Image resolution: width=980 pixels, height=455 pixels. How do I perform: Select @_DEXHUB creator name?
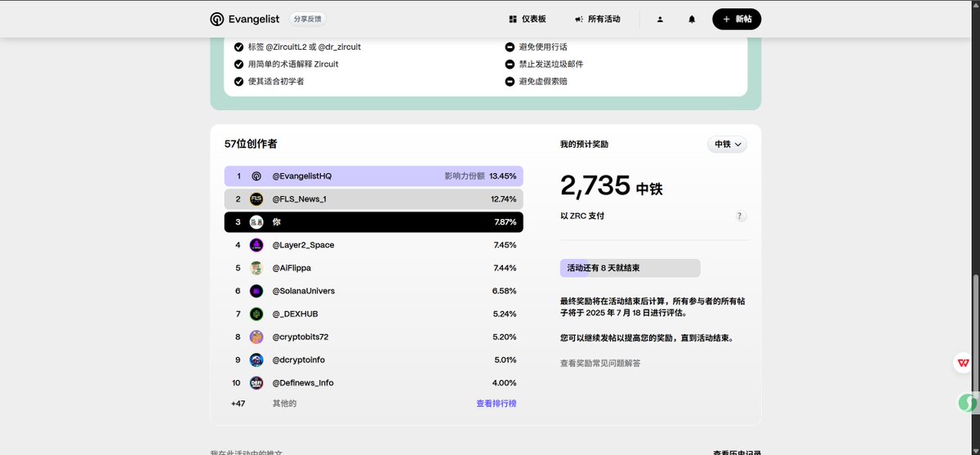(x=294, y=314)
